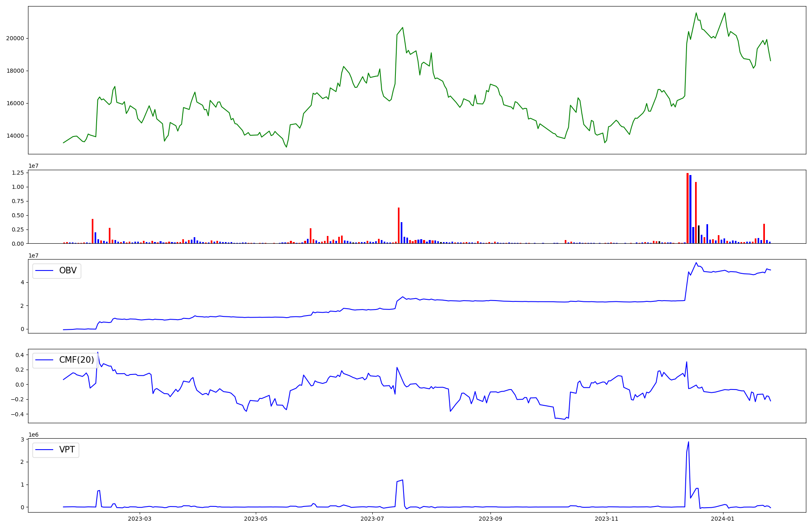
Task: Click the CMF(20) legend label
Action: coord(76,360)
